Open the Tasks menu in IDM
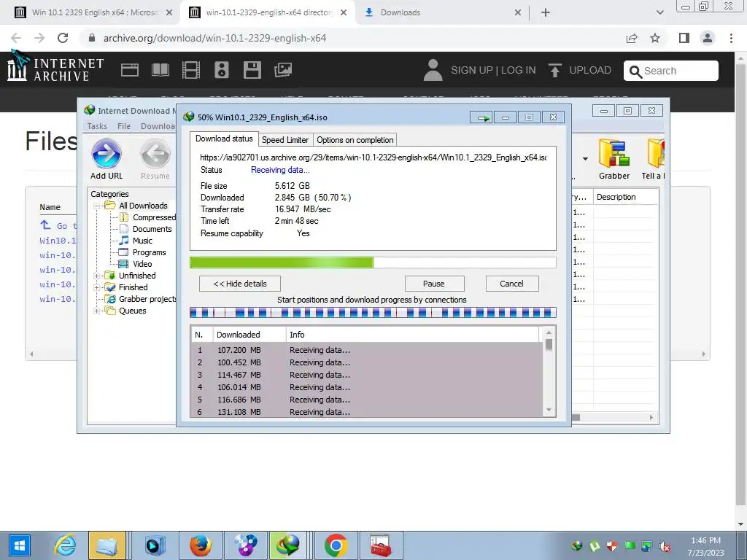 [97, 126]
